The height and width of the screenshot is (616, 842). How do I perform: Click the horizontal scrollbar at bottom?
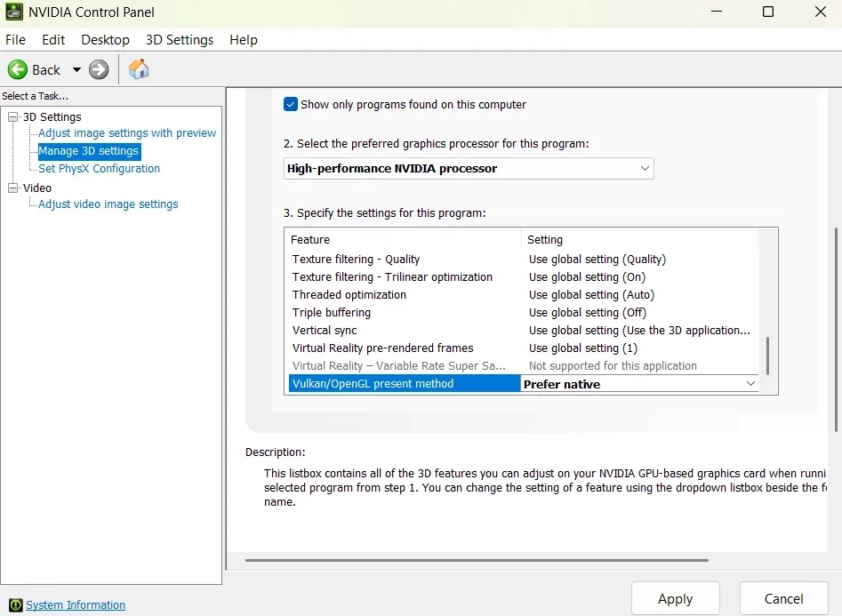477,560
